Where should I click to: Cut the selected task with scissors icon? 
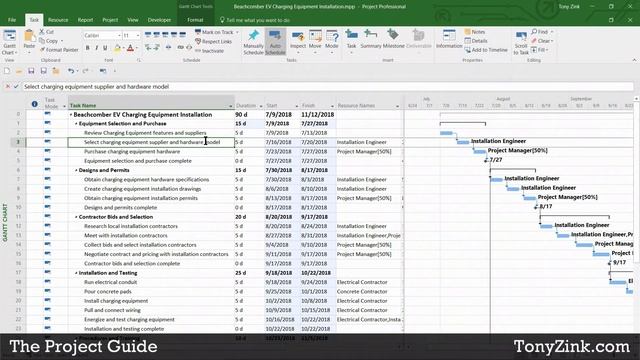coord(47,32)
